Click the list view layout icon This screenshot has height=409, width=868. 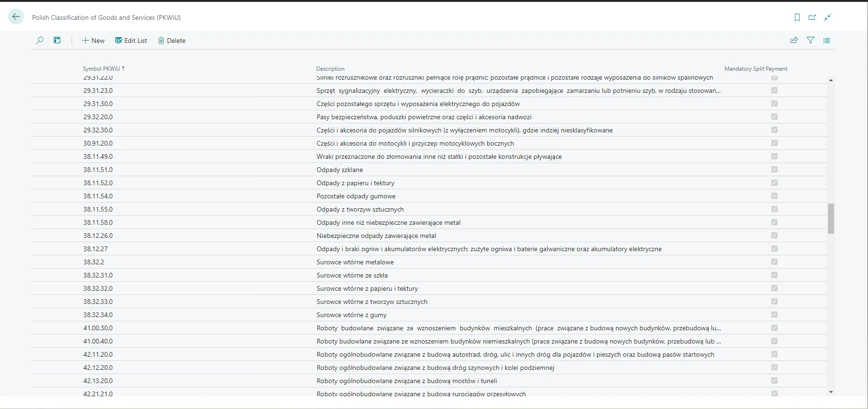pyautogui.click(x=827, y=41)
